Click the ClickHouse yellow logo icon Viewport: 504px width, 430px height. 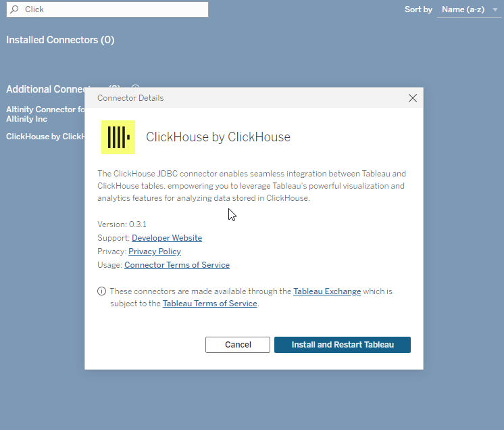118,137
